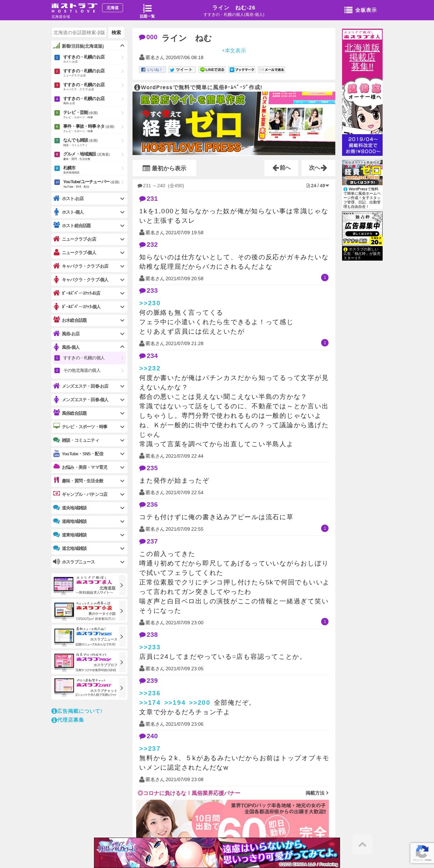
Task: Click the reply count badge on post 233
Action: (324, 343)
